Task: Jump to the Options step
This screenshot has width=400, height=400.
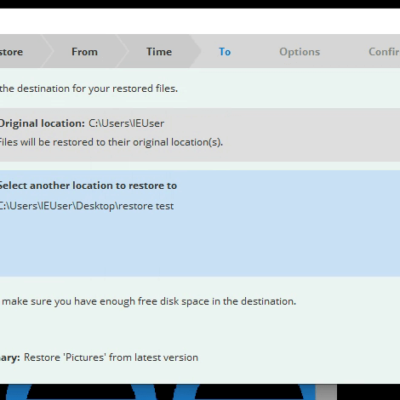Action: [x=299, y=52]
